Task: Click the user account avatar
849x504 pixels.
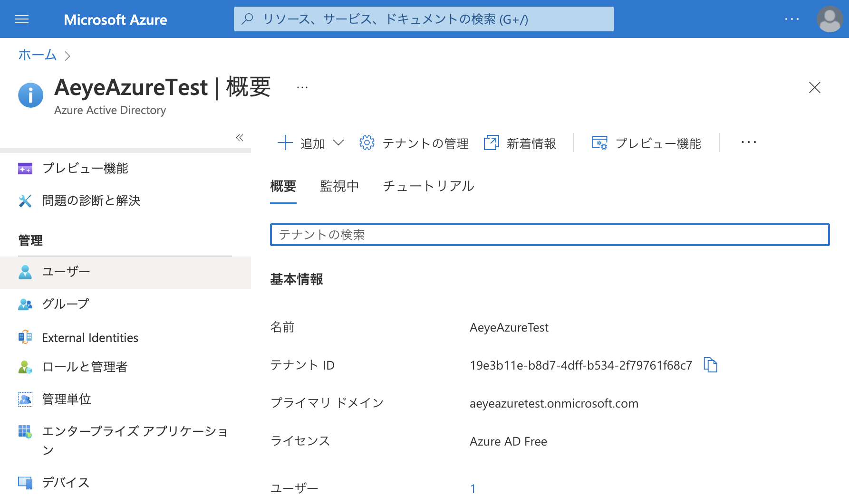Action: pos(829,19)
